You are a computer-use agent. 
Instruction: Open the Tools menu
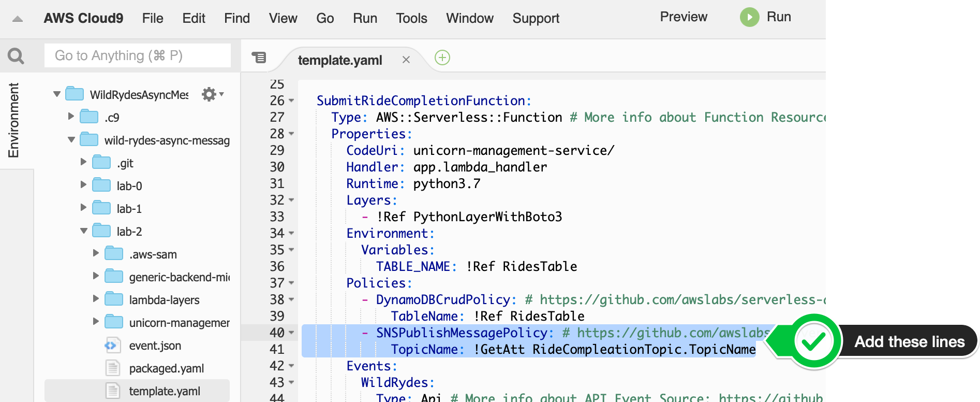[411, 18]
